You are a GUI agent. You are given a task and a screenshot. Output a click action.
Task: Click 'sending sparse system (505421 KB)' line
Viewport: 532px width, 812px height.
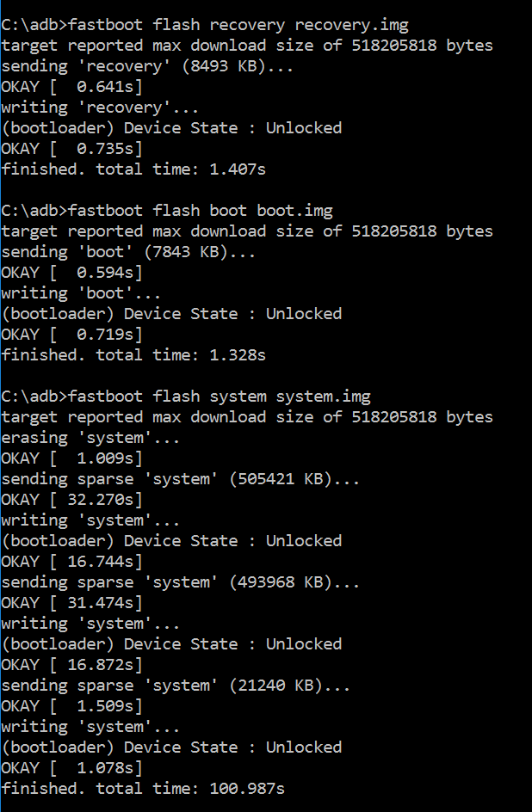(180, 479)
